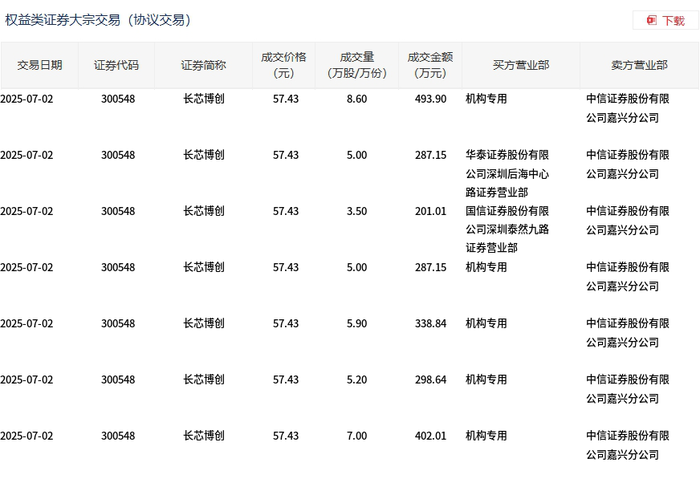Click the 298.64 amount cell
Image resolution: width=700 pixels, height=483 pixels.
[430, 379]
